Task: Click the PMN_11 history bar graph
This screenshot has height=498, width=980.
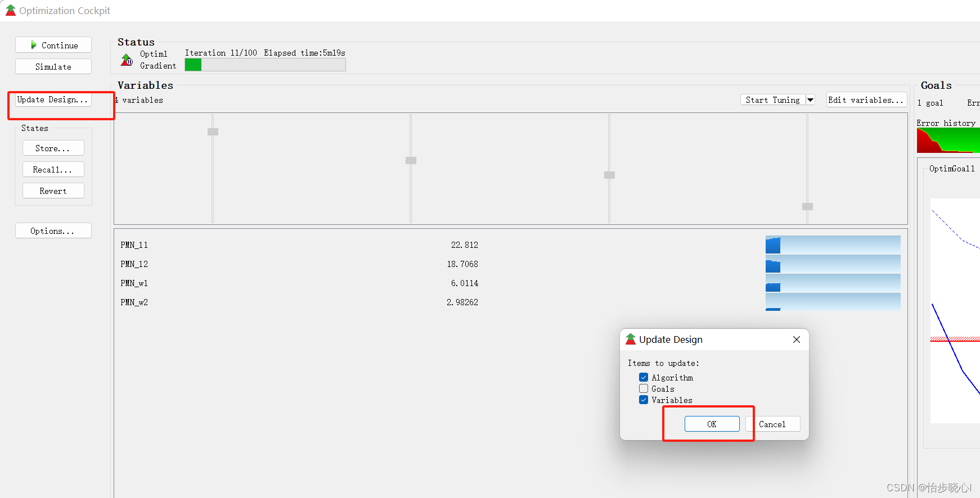Action: (833, 245)
